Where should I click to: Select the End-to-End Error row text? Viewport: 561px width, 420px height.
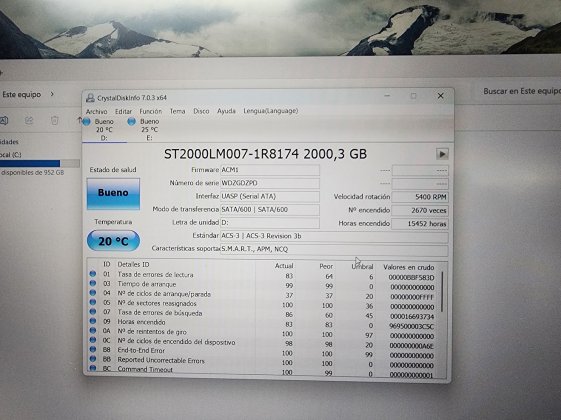(141, 351)
